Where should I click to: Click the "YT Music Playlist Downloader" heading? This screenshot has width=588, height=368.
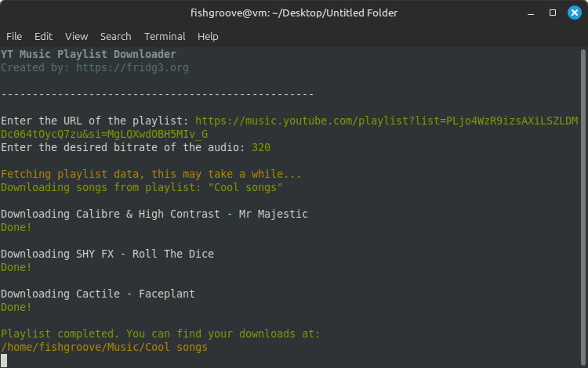[x=88, y=54]
